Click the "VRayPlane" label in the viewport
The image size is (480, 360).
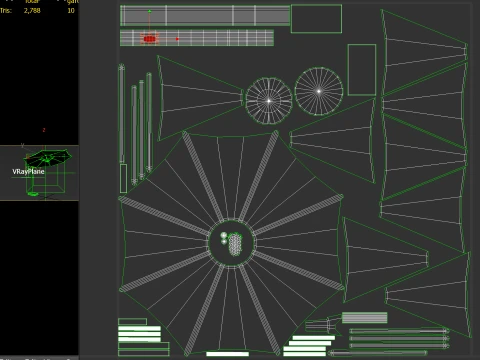coord(28,172)
